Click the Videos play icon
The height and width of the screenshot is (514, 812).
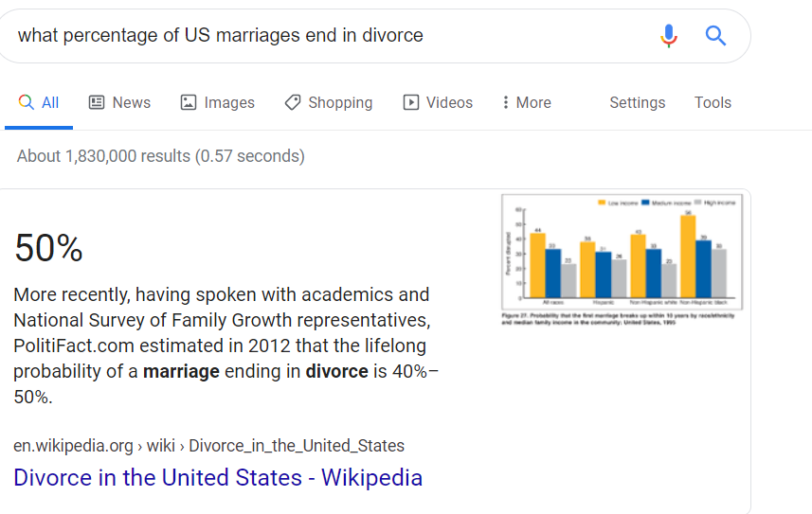[x=411, y=102]
